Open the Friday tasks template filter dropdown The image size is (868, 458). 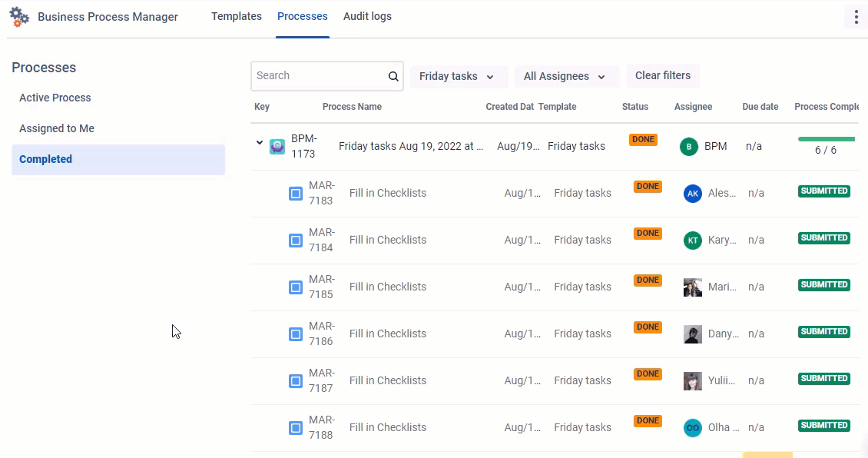pyautogui.click(x=459, y=76)
